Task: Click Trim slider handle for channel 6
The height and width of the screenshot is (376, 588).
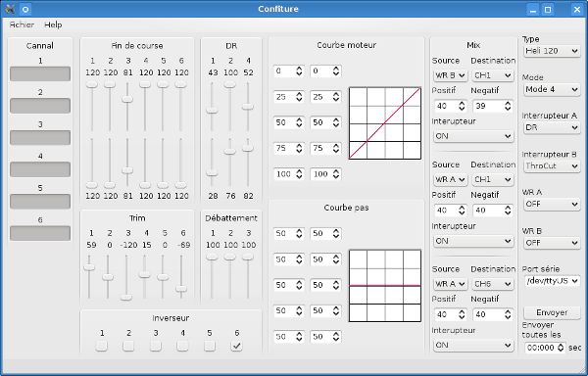Action: click(181, 289)
